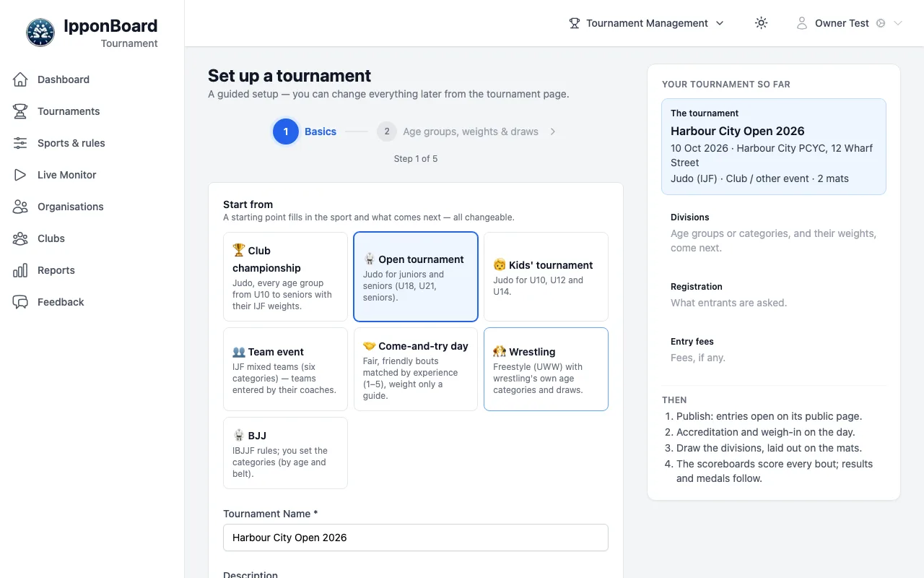This screenshot has height=578, width=924.
Task: Click the Reports label in the sidebar
Action: point(56,270)
